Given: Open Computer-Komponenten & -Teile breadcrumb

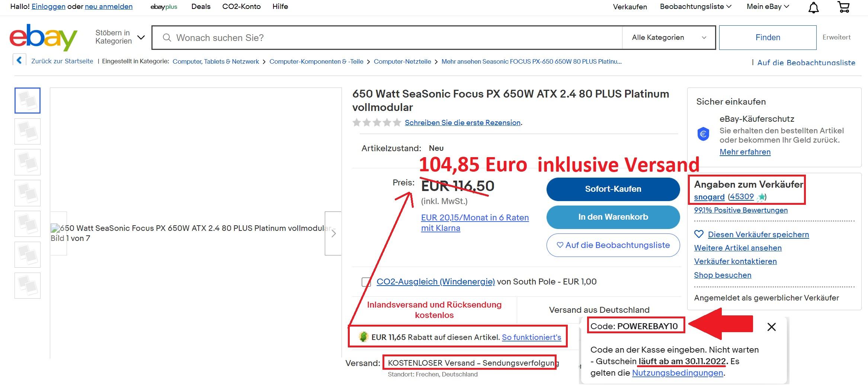Looking at the screenshot, I should [316, 61].
